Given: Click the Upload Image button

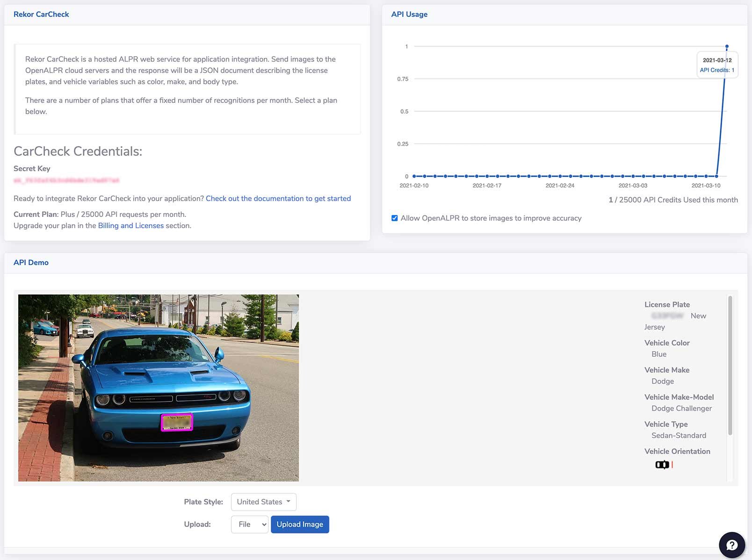Looking at the screenshot, I should 300,524.
